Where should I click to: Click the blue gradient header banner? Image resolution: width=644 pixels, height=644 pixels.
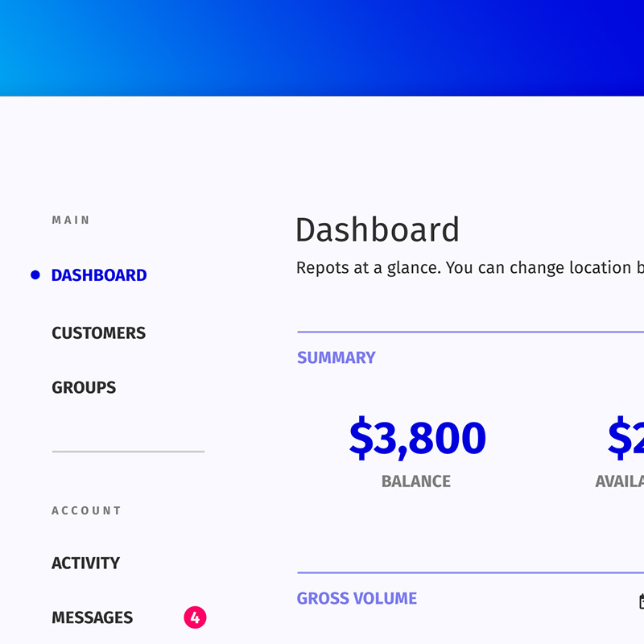pos(322,48)
